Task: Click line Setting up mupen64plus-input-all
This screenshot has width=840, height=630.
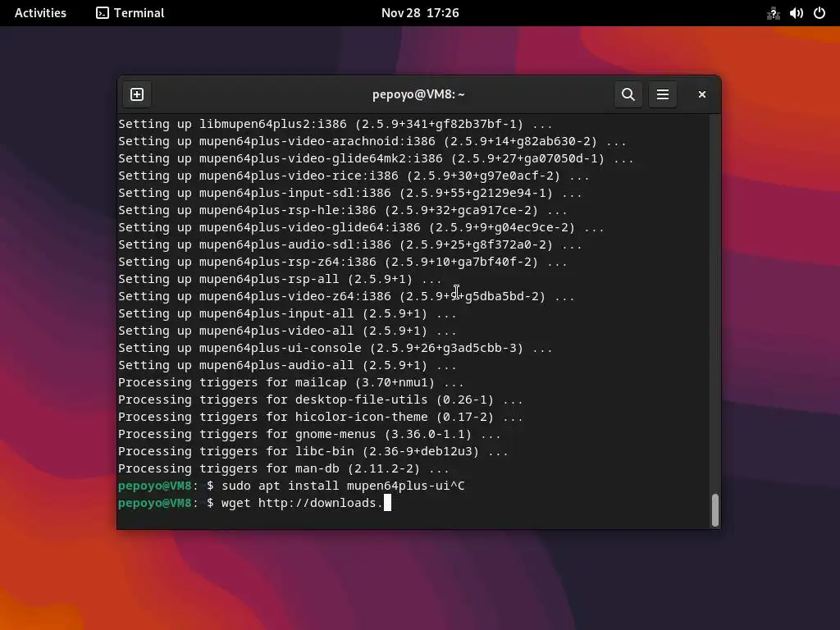Action: pyautogui.click(x=288, y=314)
